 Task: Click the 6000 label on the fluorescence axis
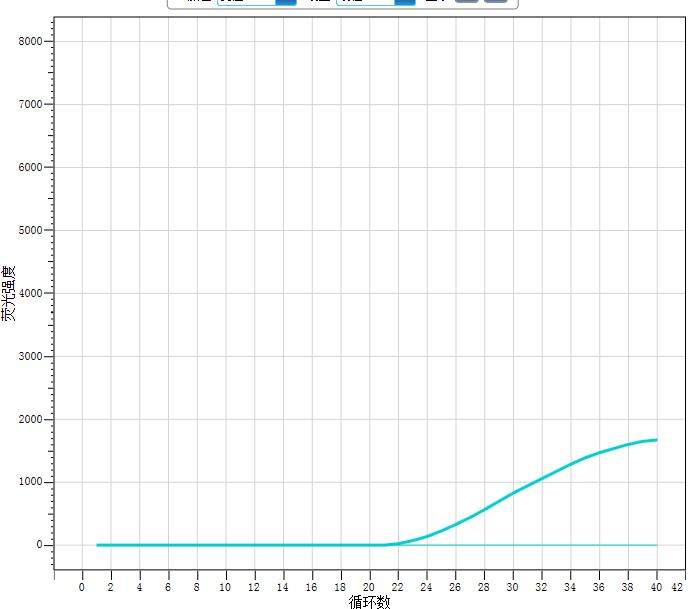[30, 167]
